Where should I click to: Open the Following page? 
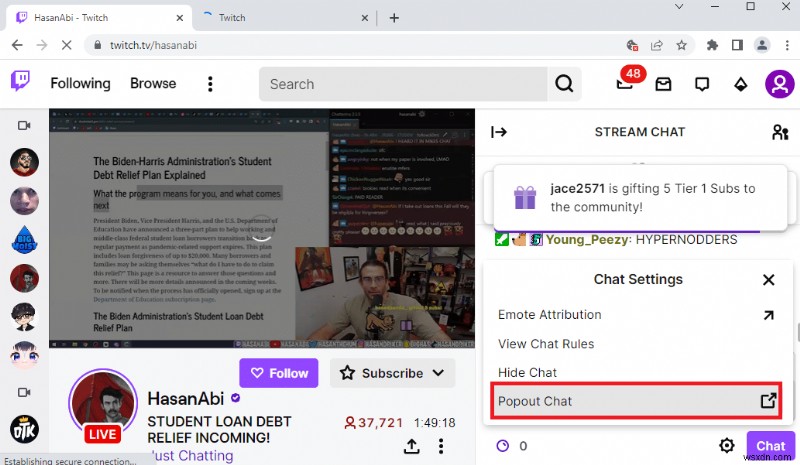coord(80,83)
